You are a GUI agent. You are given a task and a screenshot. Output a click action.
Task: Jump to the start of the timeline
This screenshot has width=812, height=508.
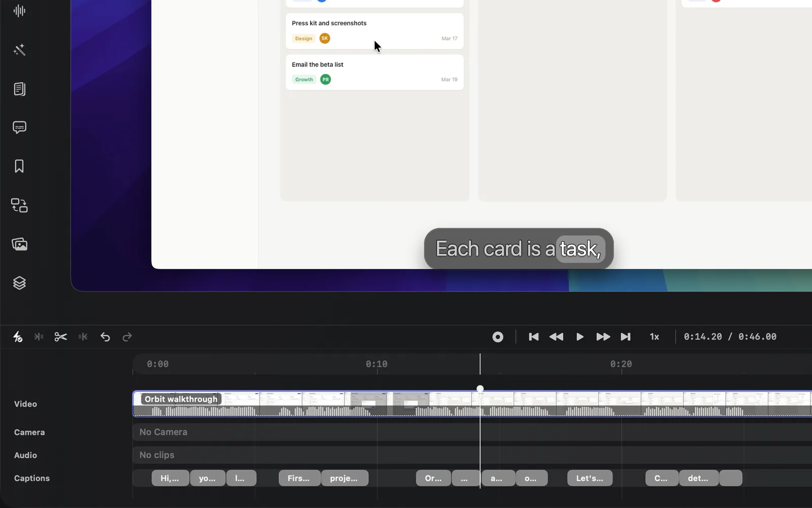pyautogui.click(x=533, y=337)
